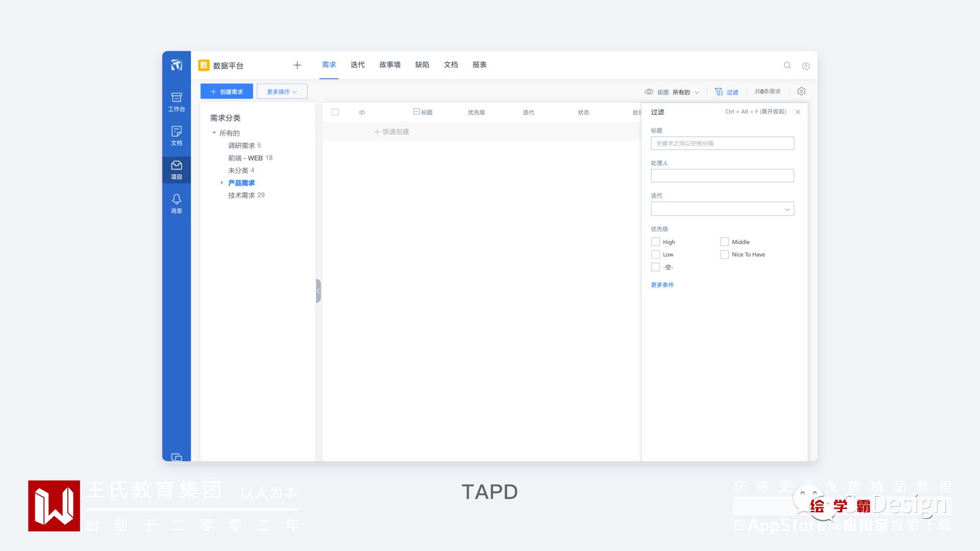Image resolution: width=980 pixels, height=551 pixels.
Task: Open the help question mark icon
Action: tap(806, 66)
